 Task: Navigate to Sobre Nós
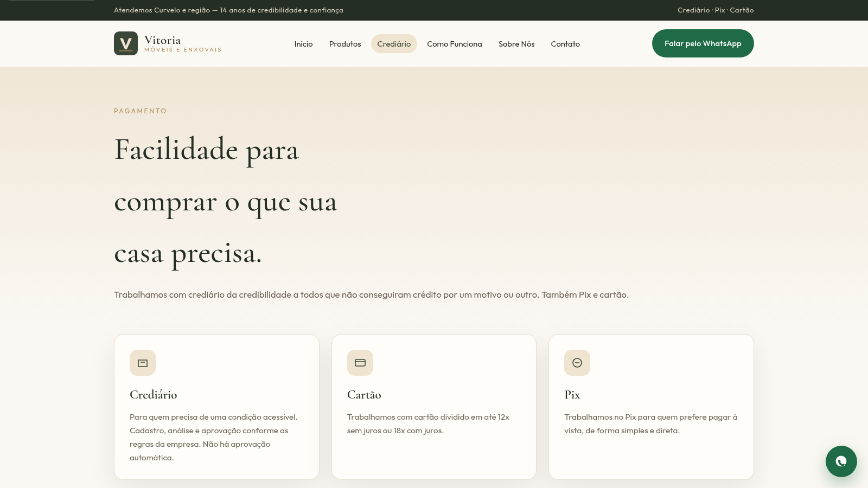516,44
